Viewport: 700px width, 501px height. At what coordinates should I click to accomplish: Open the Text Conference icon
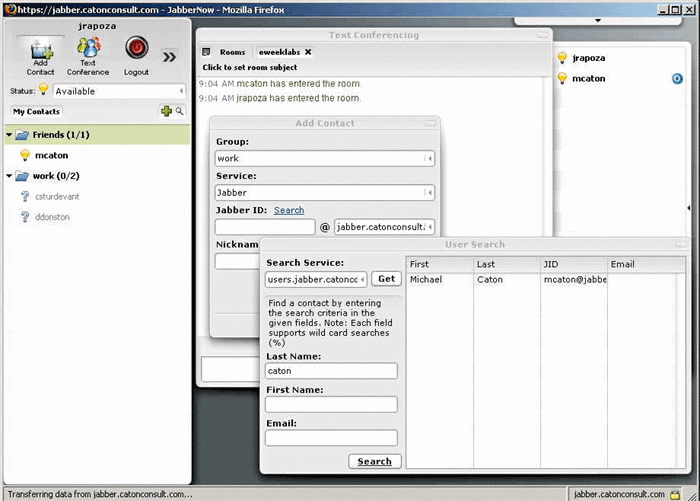[88, 48]
